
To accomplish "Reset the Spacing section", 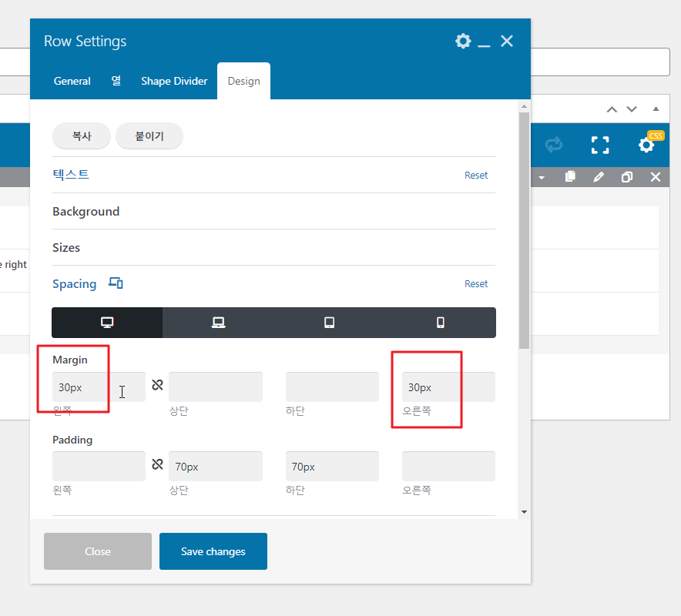I will click(x=476, y=283).
